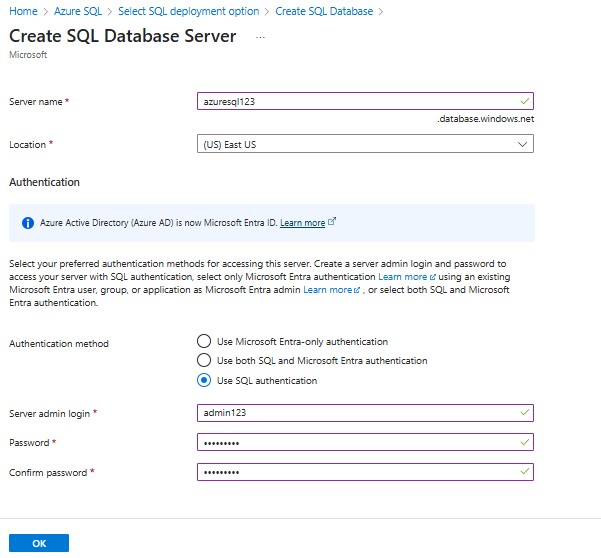This screenshot has height=558, width=601.
Task: Navigate to the Azure SQL breadcrumb
Action: (x=78, y=11)
